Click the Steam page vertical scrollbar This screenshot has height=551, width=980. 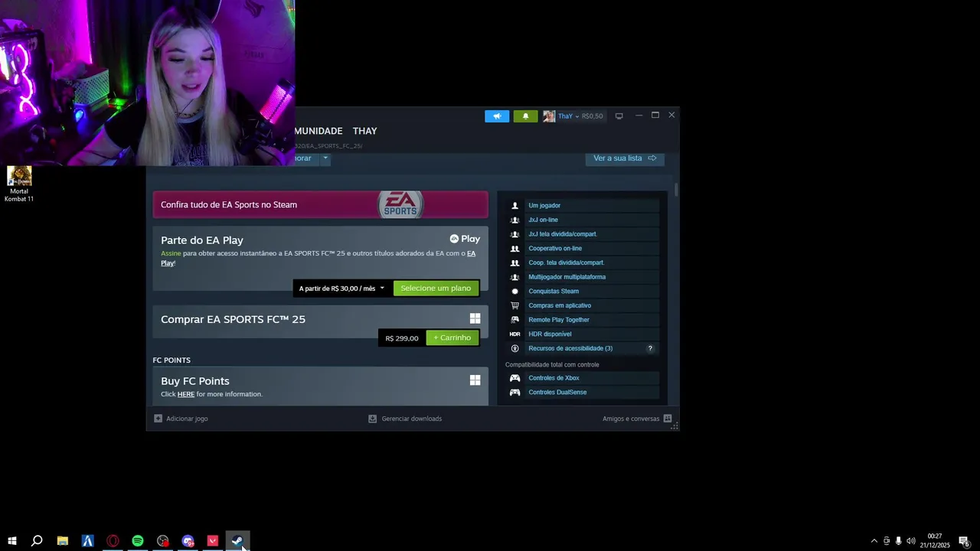pyautogui.click(x=676, y=190)
